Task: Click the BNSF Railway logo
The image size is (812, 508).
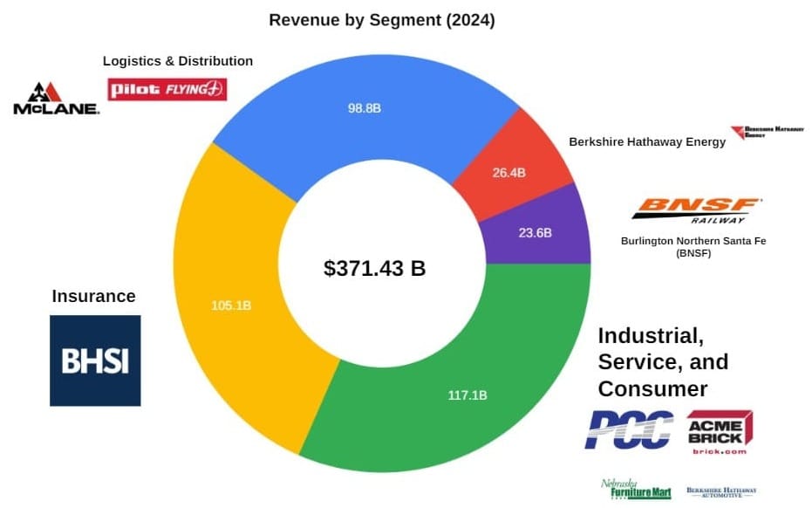Action: tap(697, 210)
